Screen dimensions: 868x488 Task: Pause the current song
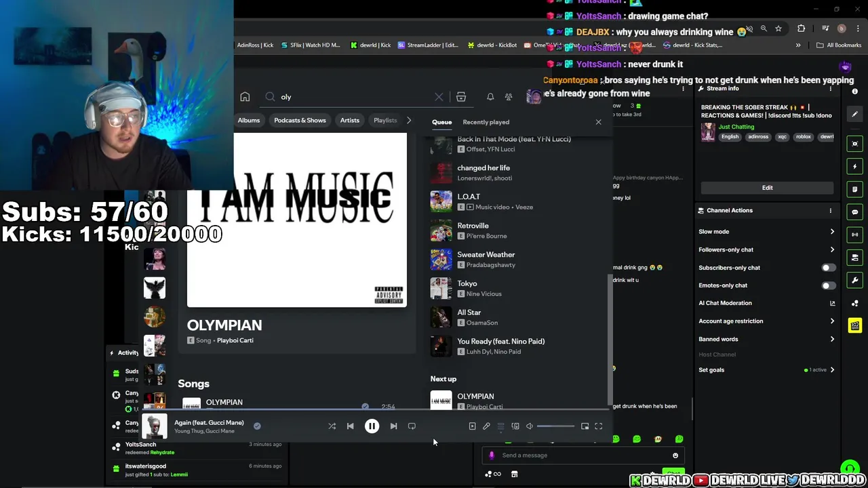tap(372, 426)
